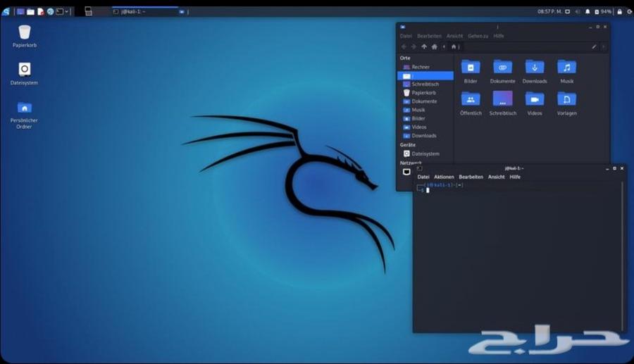
Task: Open the Bearbeiten menu in file manager
Action: pos(429,36)
